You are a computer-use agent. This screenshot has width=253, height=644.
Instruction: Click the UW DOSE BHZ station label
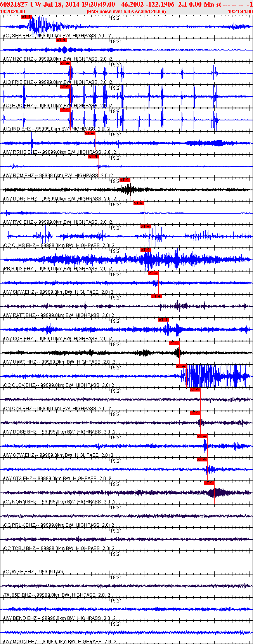pyautogui.click(x=20, y=432)
